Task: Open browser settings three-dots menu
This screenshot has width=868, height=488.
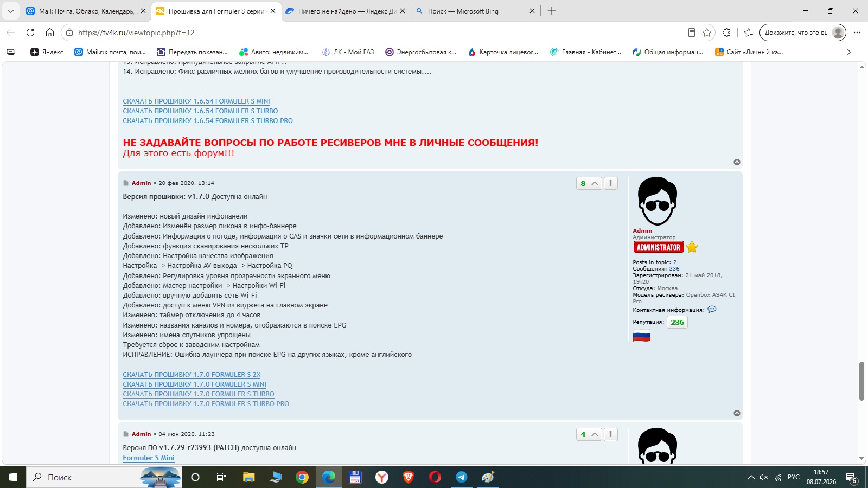Action: (x=857, y=33)
